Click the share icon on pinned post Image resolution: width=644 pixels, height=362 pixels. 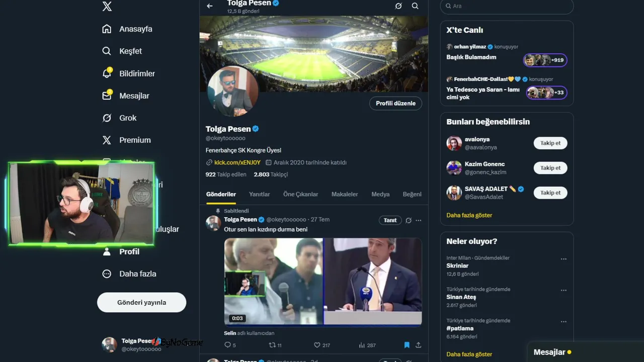[418, 345]
